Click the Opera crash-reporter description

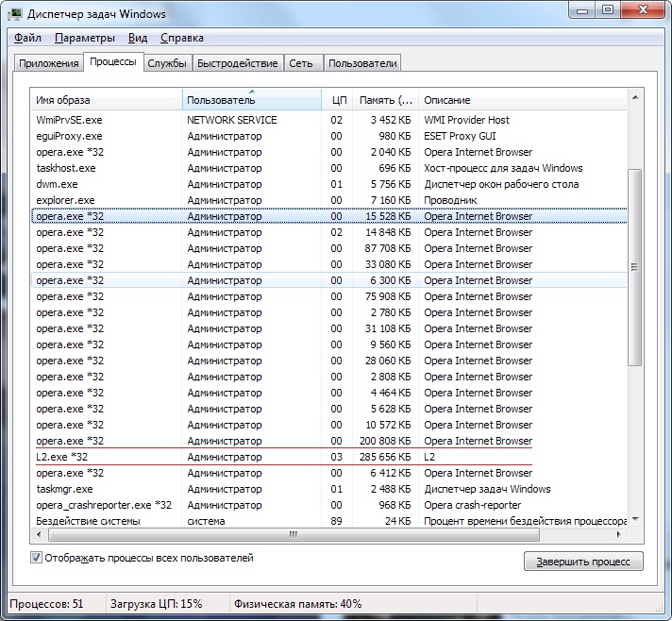coord(472,505)
